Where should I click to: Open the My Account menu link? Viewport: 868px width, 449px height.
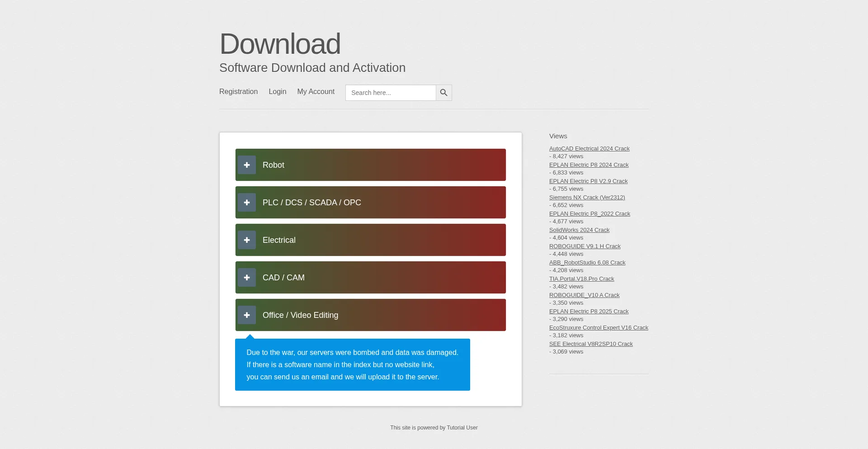coord(316,91)
